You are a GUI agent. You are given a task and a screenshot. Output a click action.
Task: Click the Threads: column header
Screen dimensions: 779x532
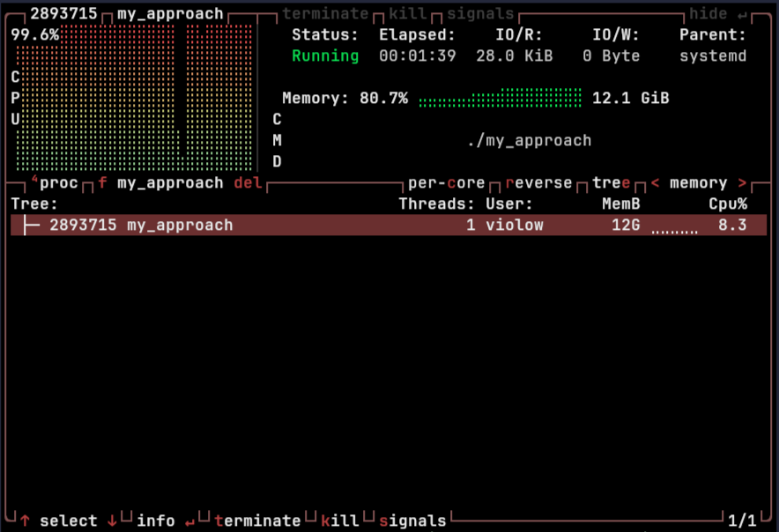(x=436, y=204)
